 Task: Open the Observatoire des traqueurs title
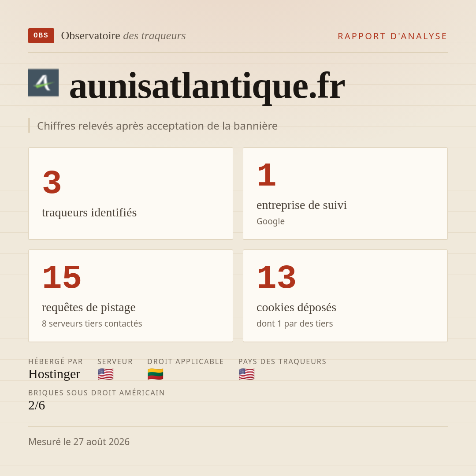[x=123, y=36]
